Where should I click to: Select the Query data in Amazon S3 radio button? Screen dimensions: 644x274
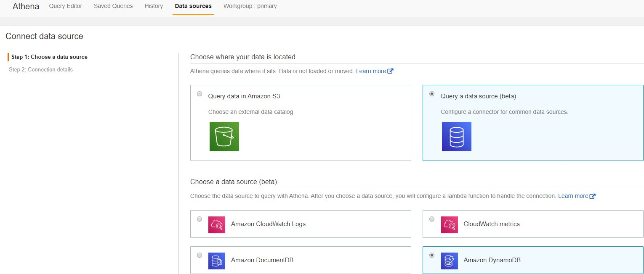tap(200, 94)
